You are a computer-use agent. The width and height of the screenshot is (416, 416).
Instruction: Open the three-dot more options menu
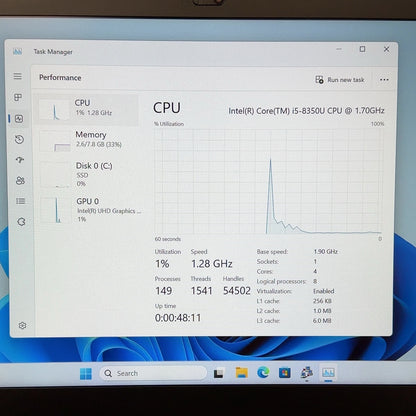[x=384, y=80]
